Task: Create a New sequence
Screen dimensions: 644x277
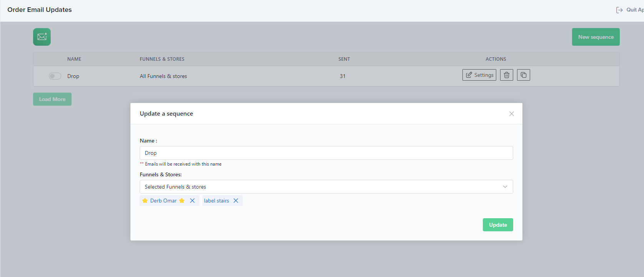Action: [x=596, y=37]
